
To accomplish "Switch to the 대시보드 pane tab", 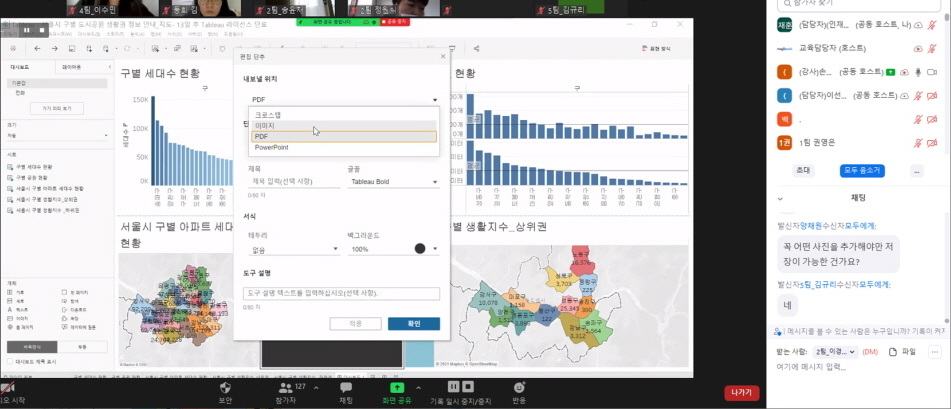I will tap(20, 67).
